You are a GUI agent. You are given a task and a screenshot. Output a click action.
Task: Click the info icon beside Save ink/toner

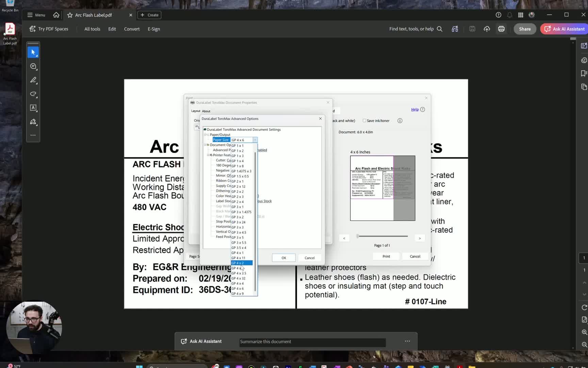400,121
